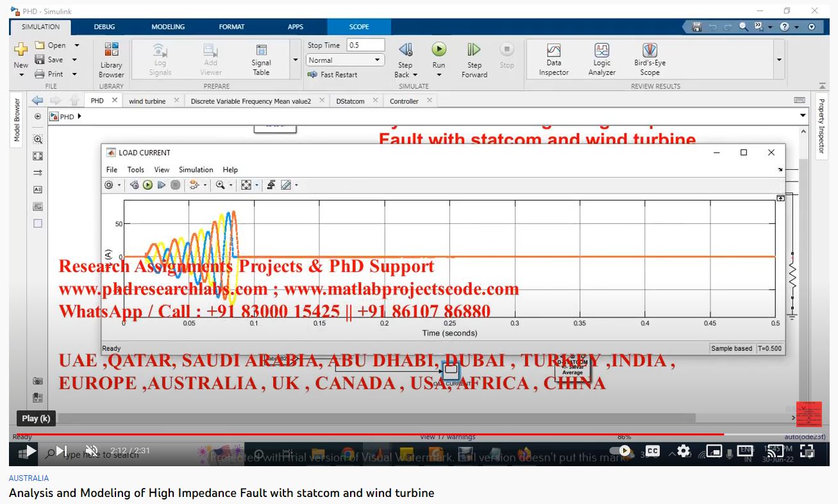Image resolution: width=838 pixels, height=504 pixels.
Task: Open the Tools menu in LOAD CURRENT scope
Action: [136, 170]
